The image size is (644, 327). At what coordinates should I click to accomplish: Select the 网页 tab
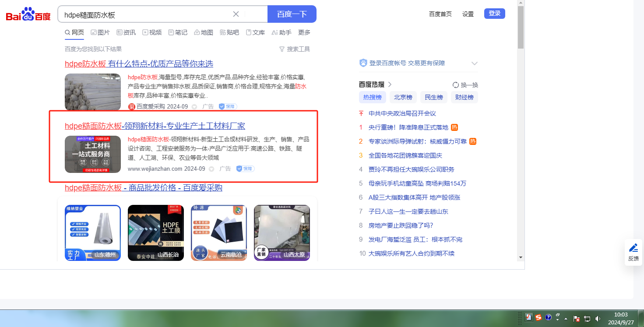tap(74, 32)
